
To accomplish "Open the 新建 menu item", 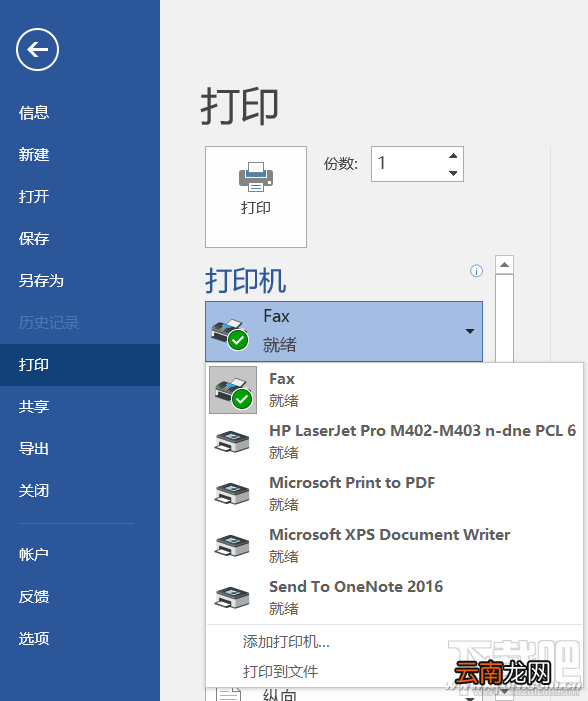I will click(x=34, y=155).
